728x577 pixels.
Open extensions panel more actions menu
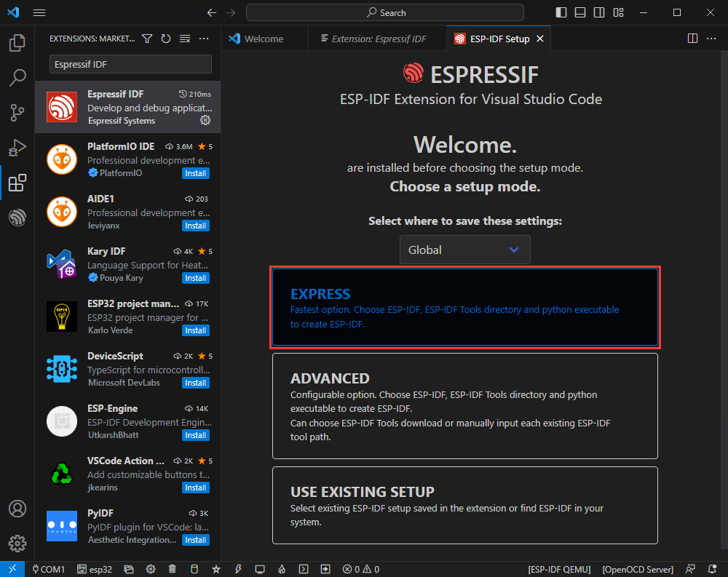[x=204, y=39]
